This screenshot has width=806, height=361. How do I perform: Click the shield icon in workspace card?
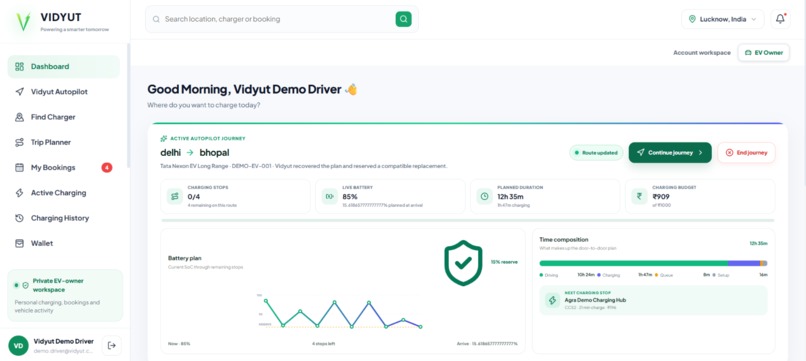point(26,285)
